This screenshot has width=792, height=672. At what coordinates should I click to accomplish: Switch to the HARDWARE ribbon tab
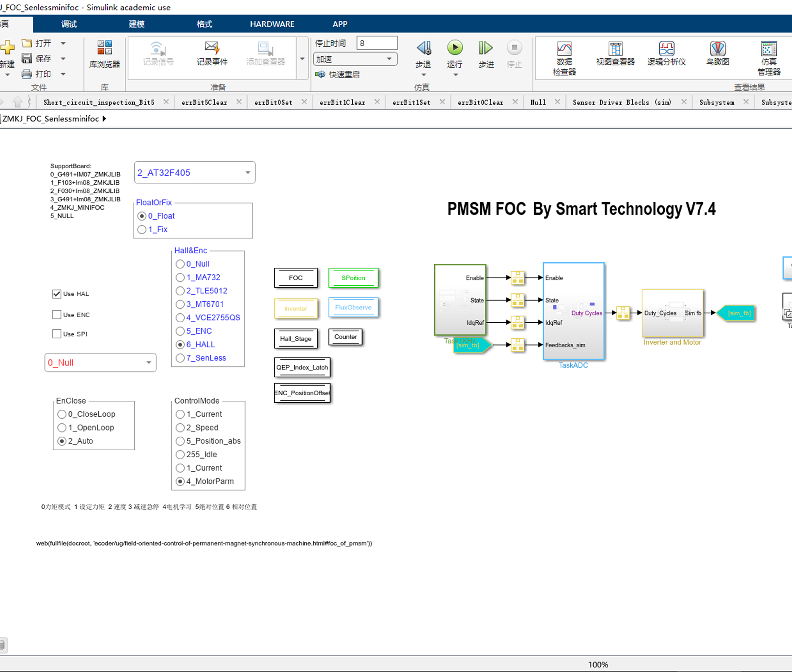click(272, 24)
